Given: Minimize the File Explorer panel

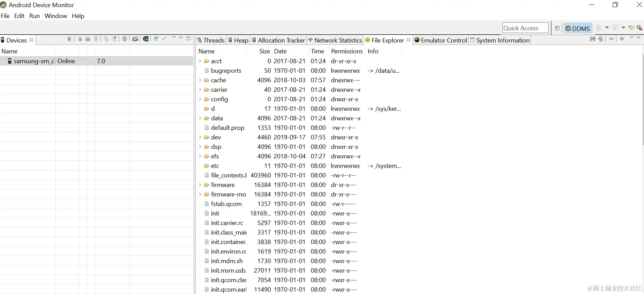Looking at the screenshot, I should coord(639,38).
